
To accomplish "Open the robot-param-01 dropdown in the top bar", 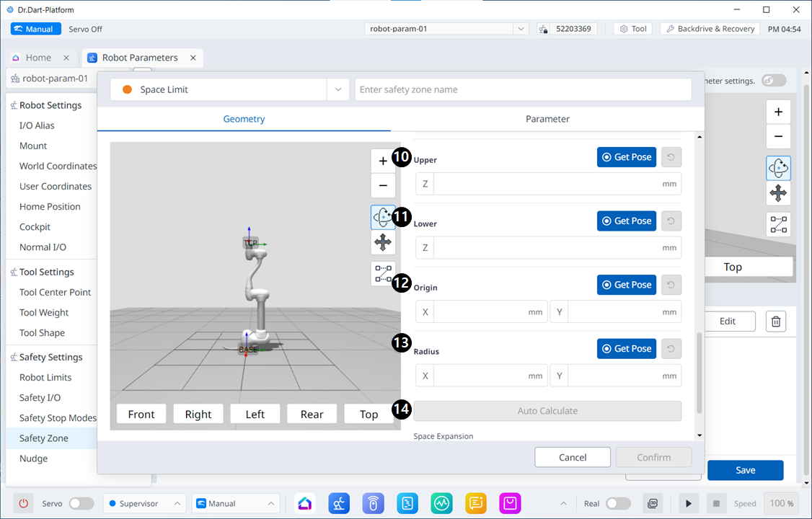I will (x=521, y=29).
